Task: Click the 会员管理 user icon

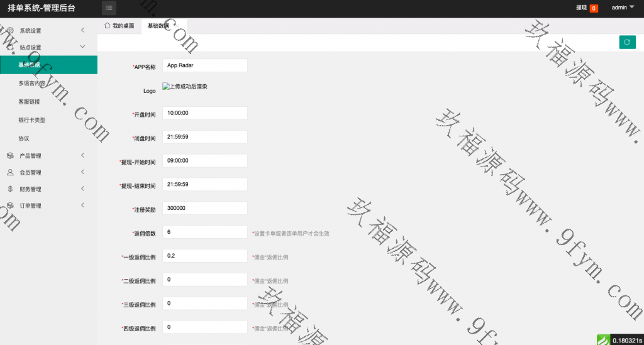Action: (x=10, y=172)
